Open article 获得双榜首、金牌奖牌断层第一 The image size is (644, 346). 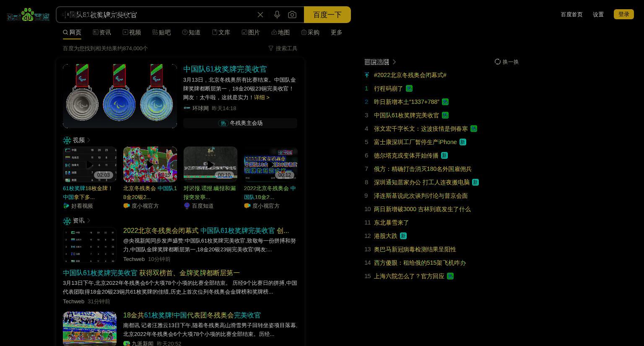tap(151, 273)
